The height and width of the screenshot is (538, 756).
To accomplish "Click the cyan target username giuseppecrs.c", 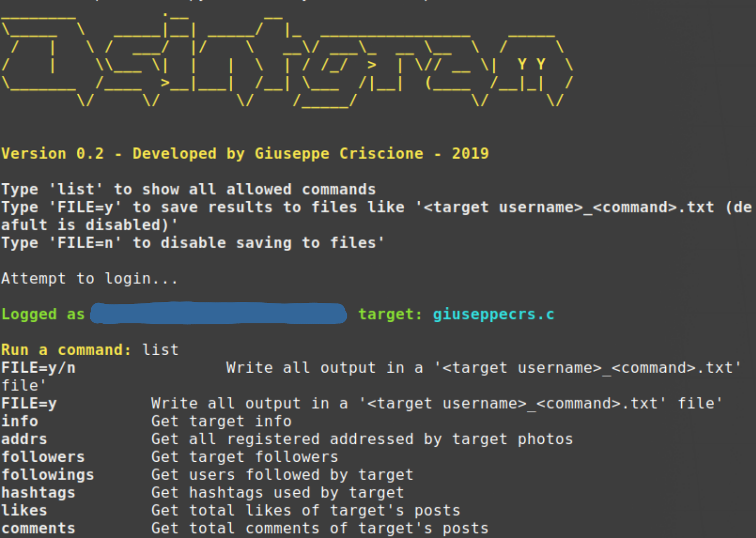I will click(x=493, y=314).
